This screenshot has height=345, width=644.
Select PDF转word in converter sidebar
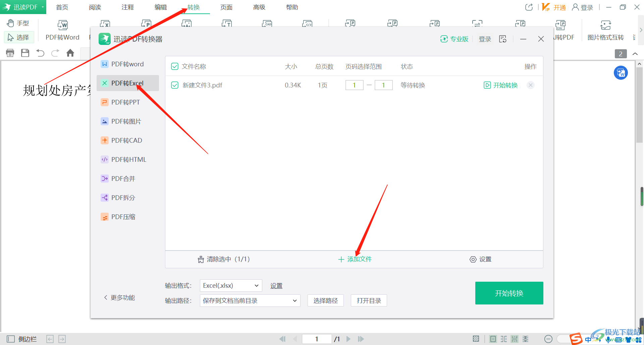click(127, 64)
